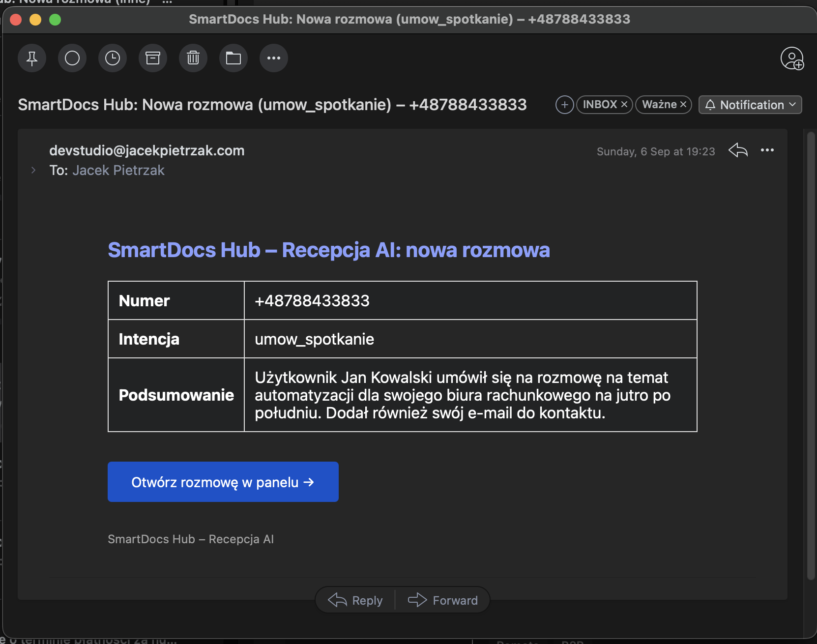Move the message using the folder icon

[x=233, y=58]
